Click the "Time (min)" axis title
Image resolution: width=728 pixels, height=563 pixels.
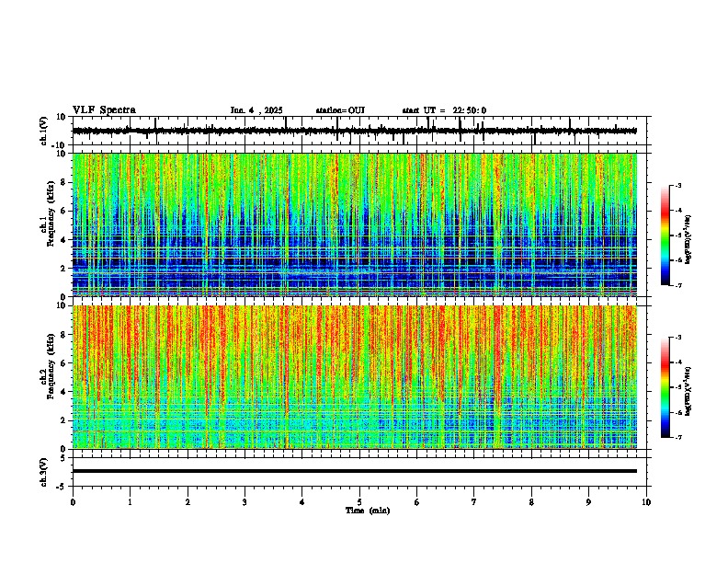point(368,511)
